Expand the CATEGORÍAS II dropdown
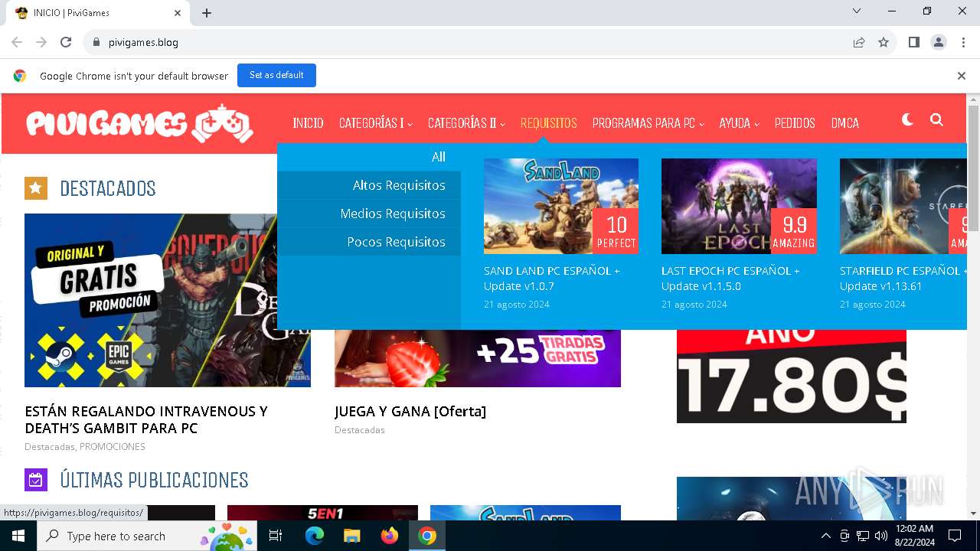Viewport: 980px width, 551px height. pyautogui.click(x=466, y=123)
